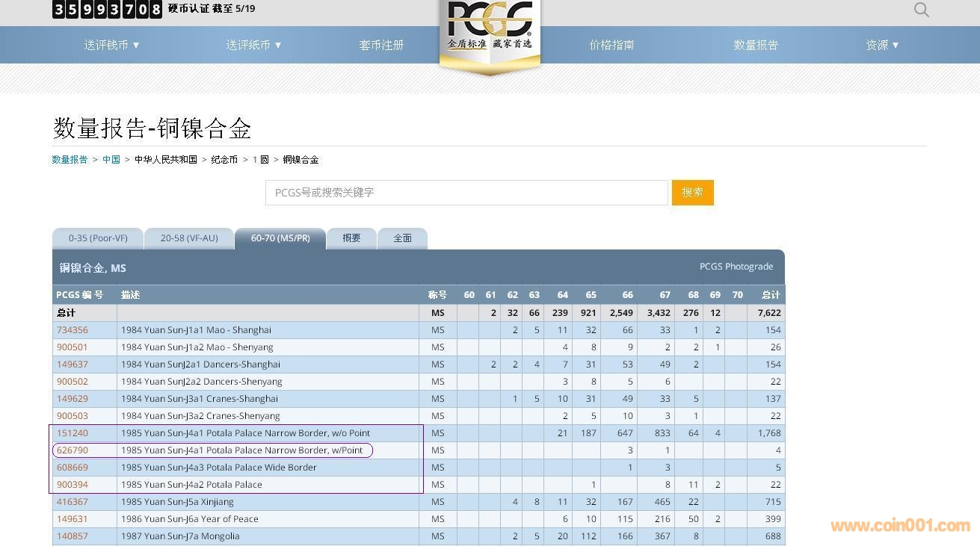Open the 套币注册 menu item
980x546 pixels.
coord(381,45)
